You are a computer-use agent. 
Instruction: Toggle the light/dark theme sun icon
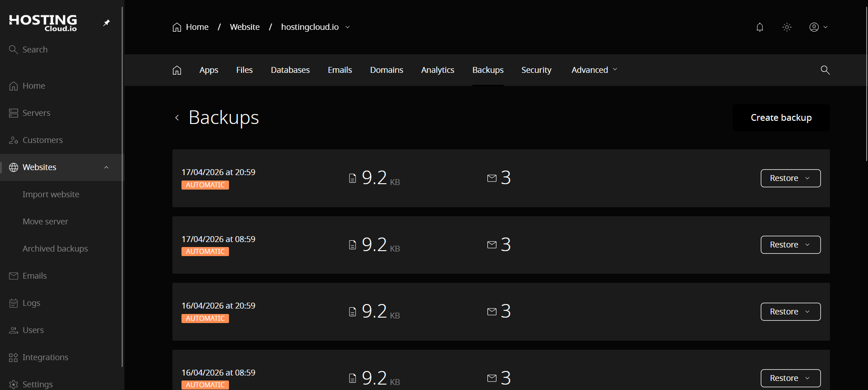pyautogui.click(x=787, y=27)
